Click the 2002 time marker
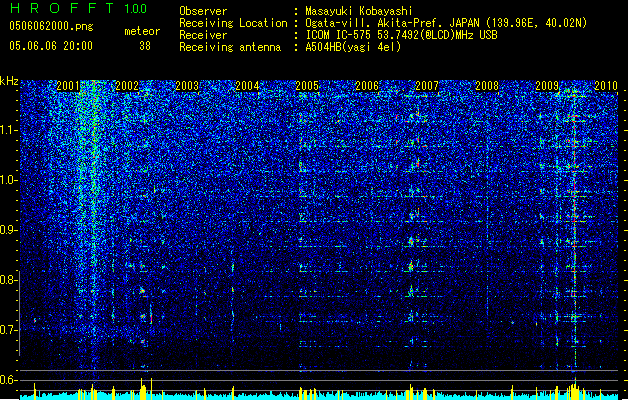The image size is (629, 400). point(127,85)
